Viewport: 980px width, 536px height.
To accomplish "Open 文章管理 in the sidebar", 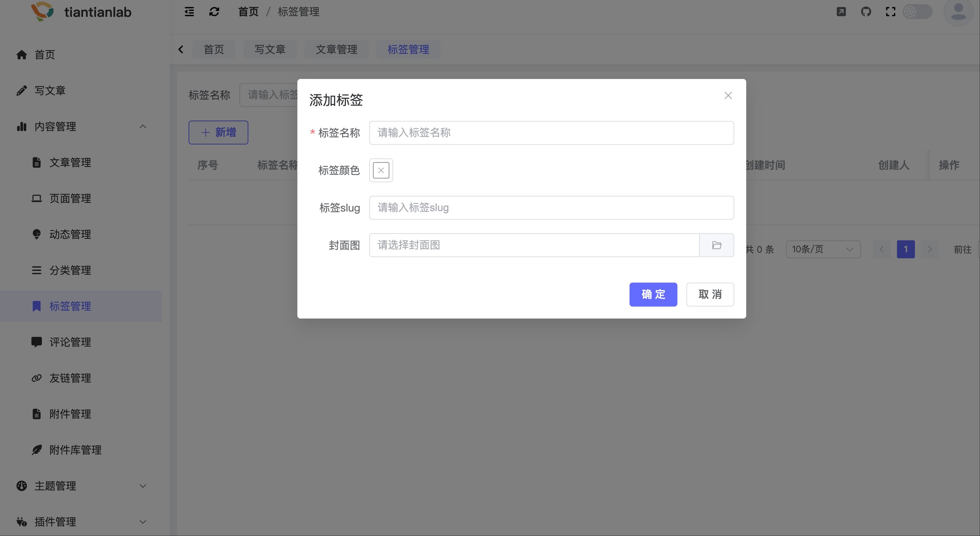I will (x=82, y=162).
